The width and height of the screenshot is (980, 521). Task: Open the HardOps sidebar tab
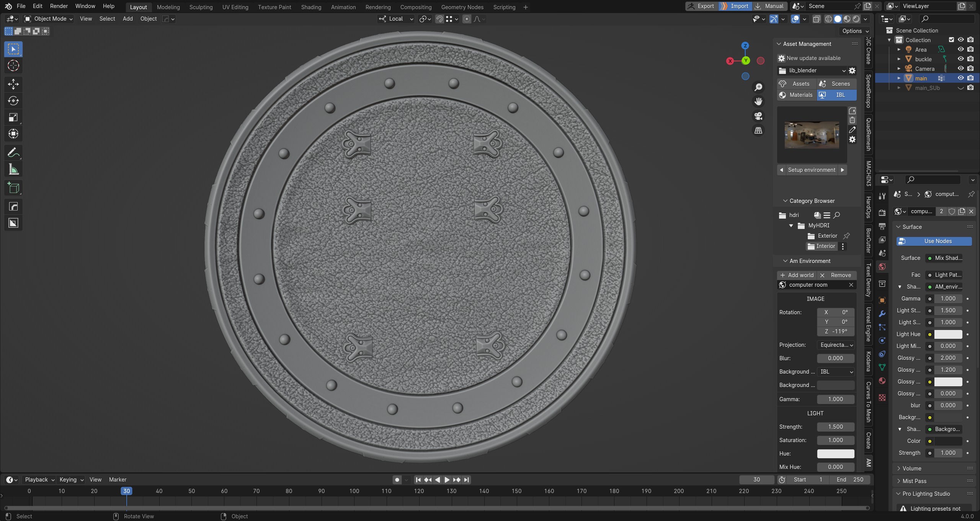[x=869, y=207]
